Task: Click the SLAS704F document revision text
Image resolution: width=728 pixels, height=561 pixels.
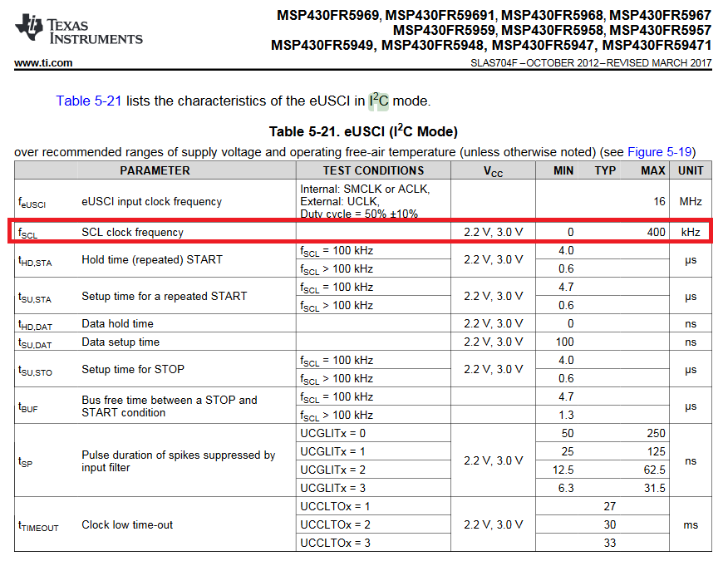Action: coord(591,62)
